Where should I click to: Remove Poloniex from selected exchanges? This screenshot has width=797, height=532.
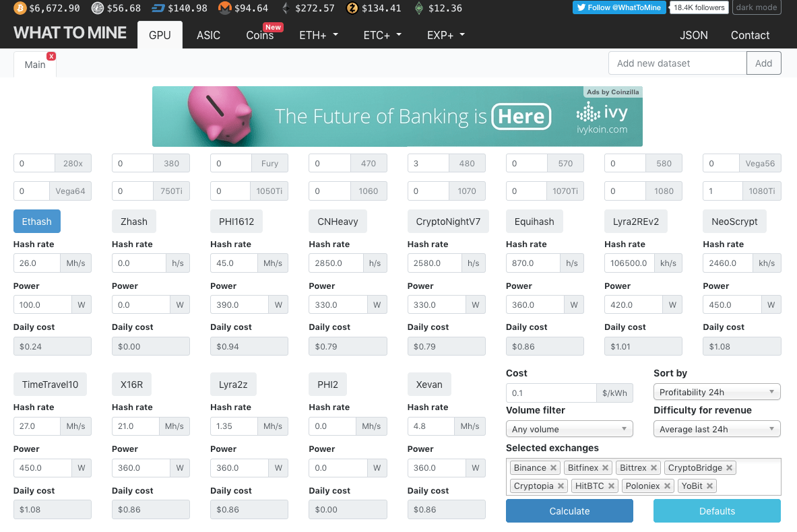pos(668,486)
